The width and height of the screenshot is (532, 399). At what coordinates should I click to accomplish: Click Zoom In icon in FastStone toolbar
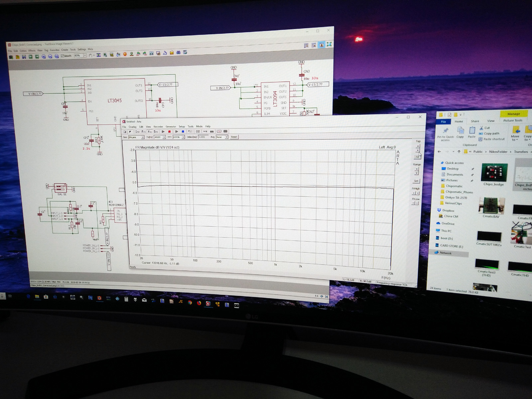pos(44,57)
